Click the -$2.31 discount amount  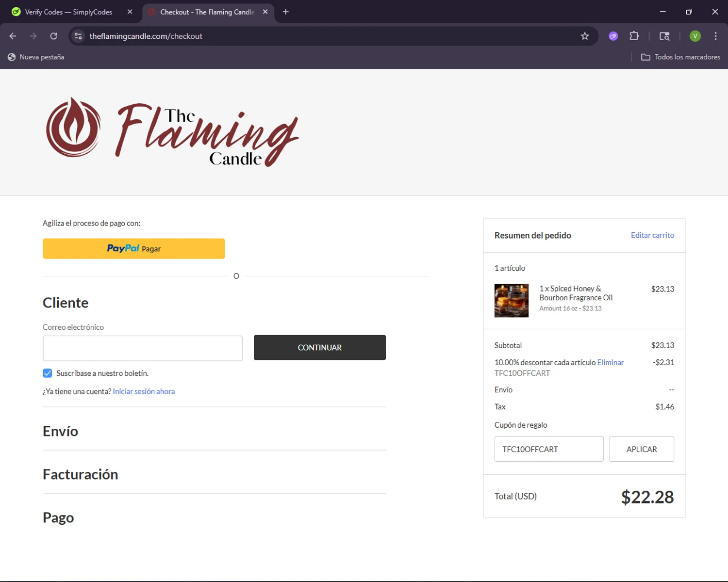663,362
